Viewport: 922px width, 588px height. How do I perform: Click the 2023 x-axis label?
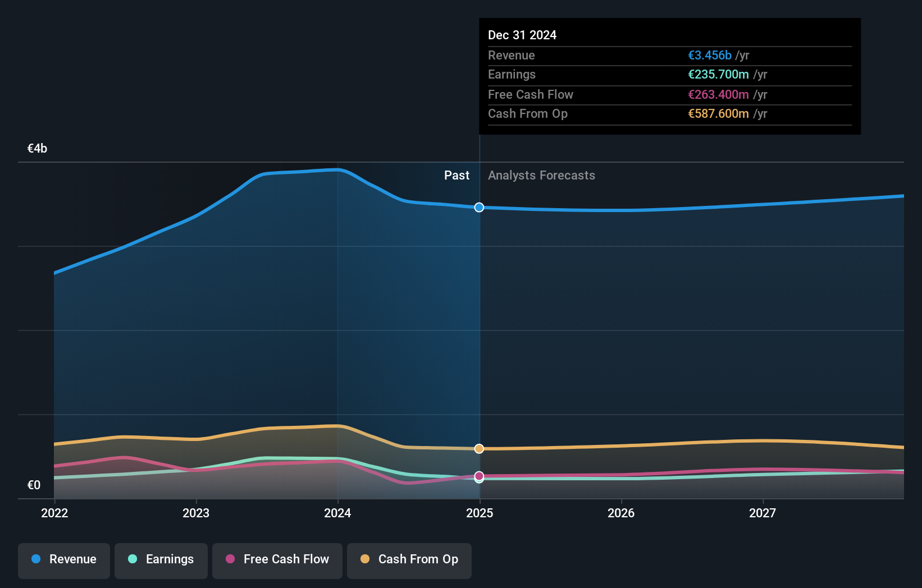[x=196, y=513]
